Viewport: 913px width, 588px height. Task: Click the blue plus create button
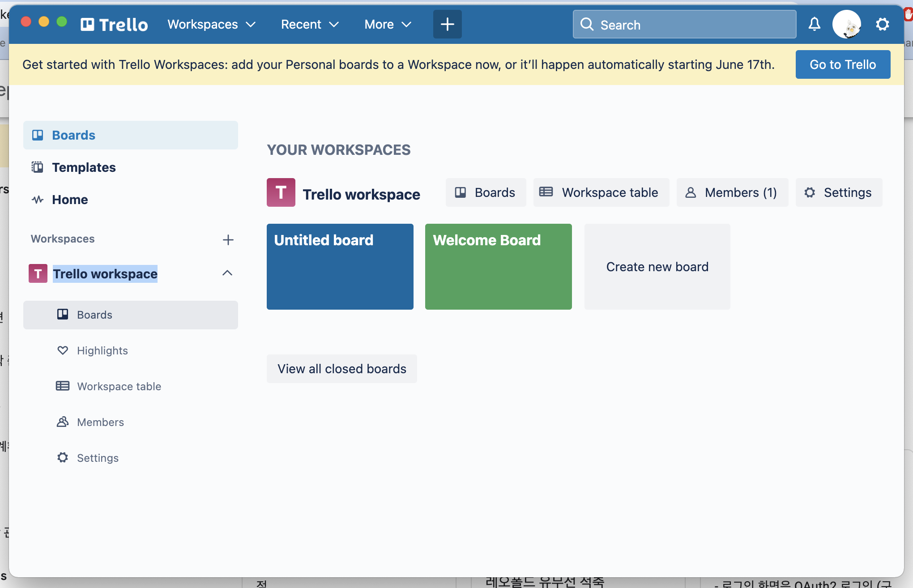[447, 24]
